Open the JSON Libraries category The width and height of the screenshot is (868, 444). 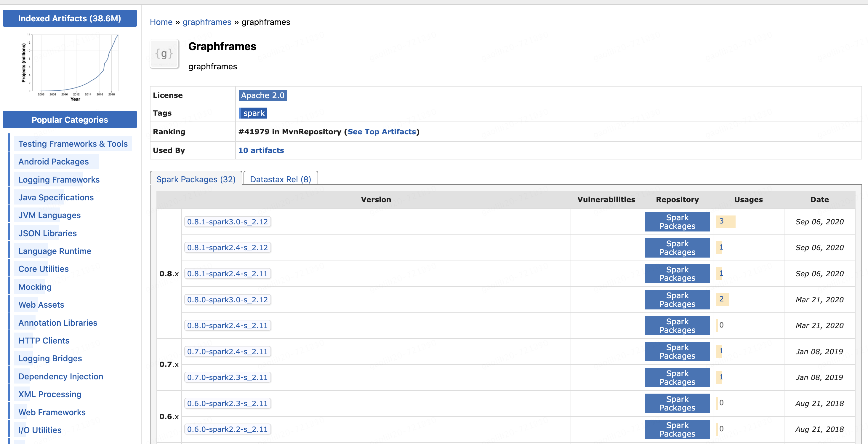click(x=47, y=233)
